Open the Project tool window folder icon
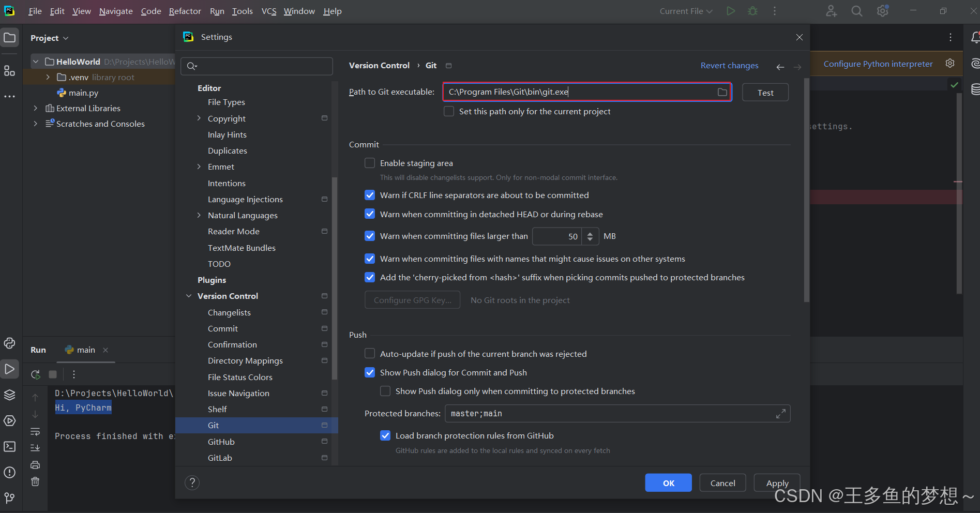The width and height of the screenshot is (980, 513). pyautogui.click(x=10, y=38)
